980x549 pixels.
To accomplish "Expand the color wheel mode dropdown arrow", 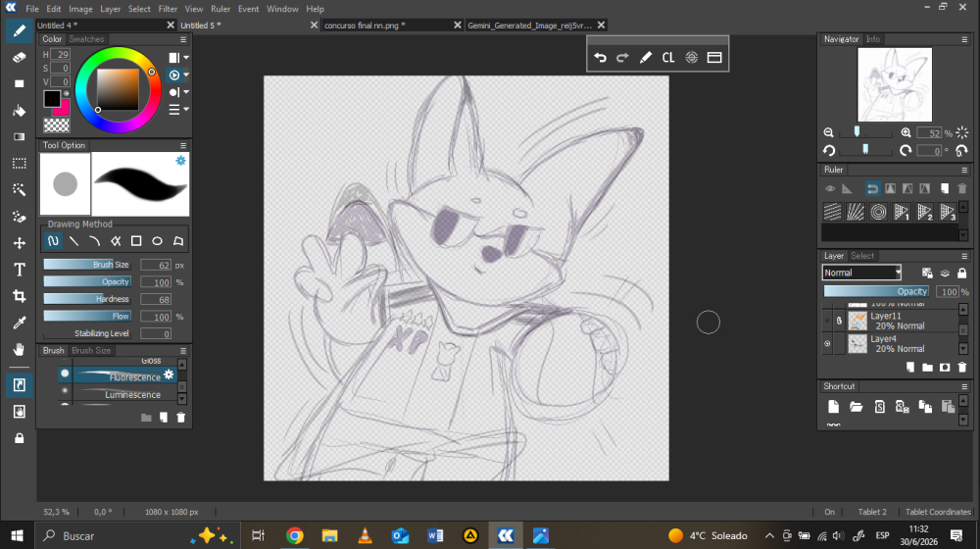I will coord(186,75).
